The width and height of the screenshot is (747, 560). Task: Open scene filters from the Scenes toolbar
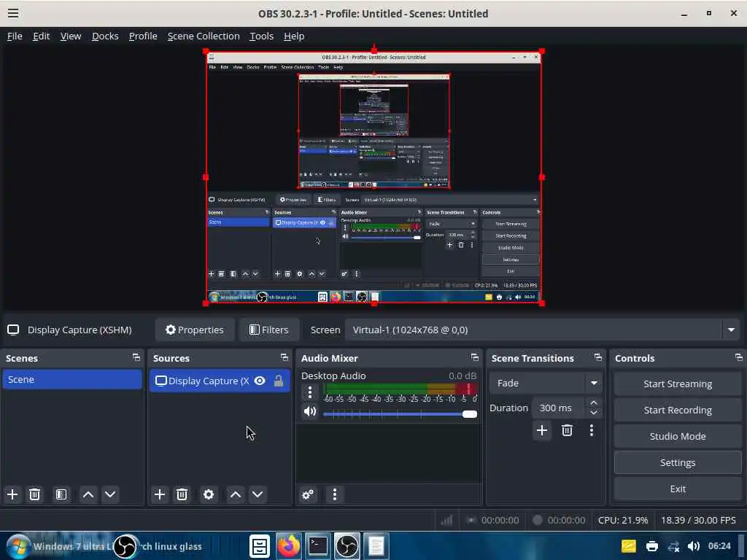coord(61,494)
